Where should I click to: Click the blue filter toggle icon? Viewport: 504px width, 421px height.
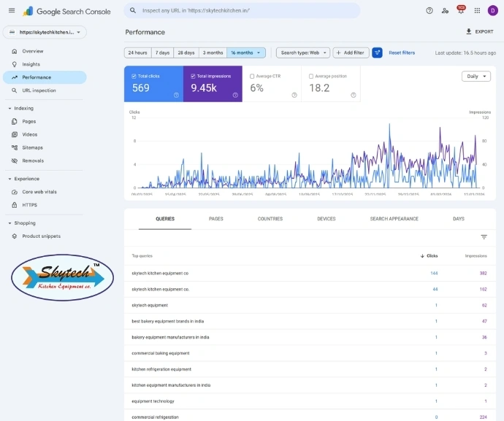click(378, 53)
